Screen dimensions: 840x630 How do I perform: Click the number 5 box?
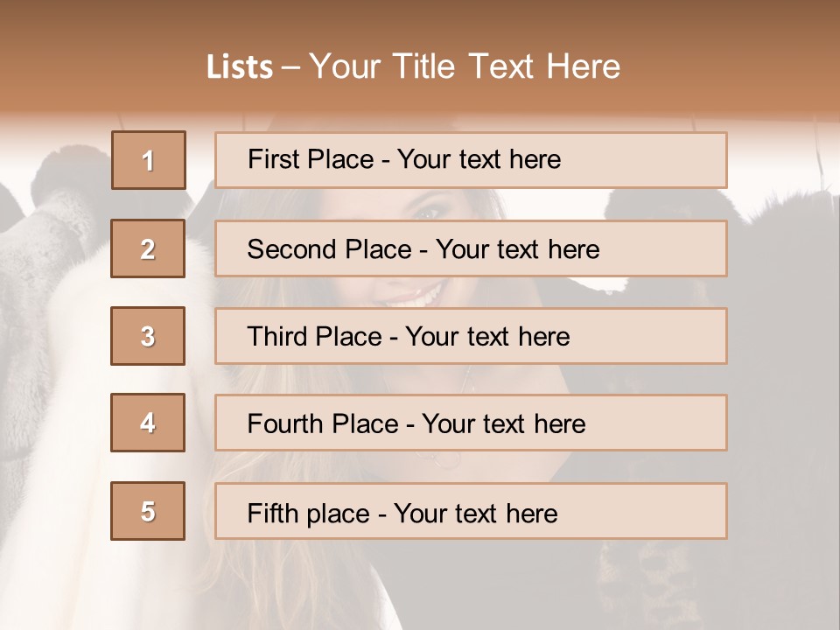pyautogui.click(x=148, y=511)
